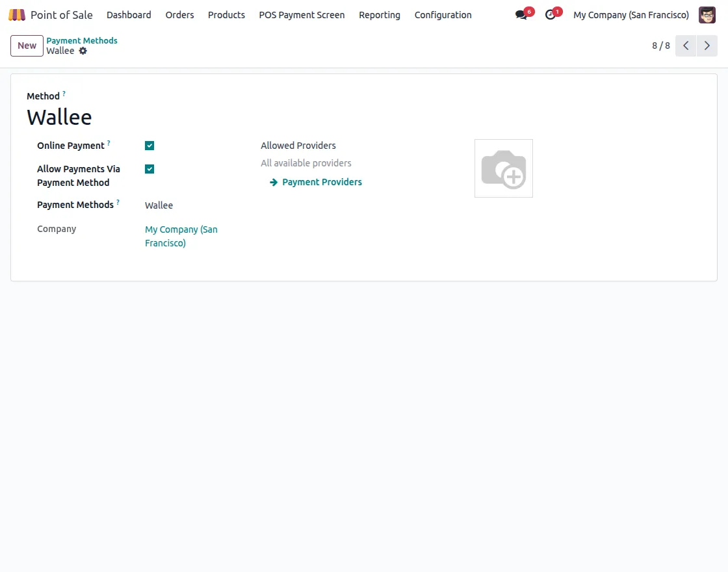
Task: Open the My Company (San Francisco) company link
Action: 181,237
